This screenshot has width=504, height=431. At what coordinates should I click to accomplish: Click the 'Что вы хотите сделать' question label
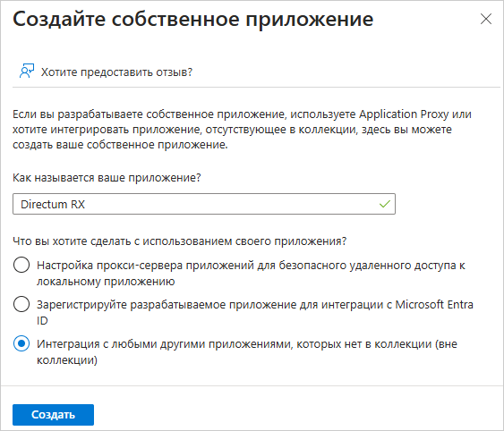[180, 241]
